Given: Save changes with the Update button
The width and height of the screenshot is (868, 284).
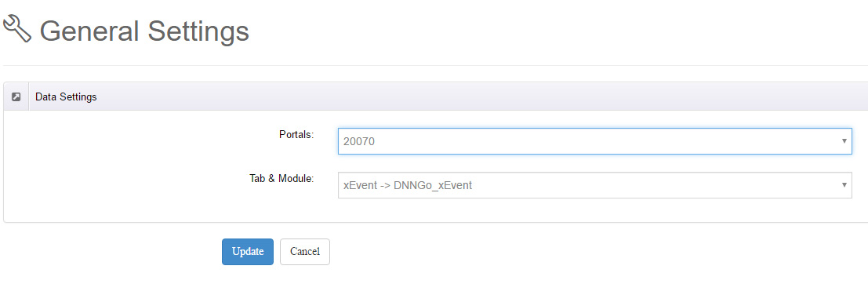Looking at the screenshot, I should 248,252.
